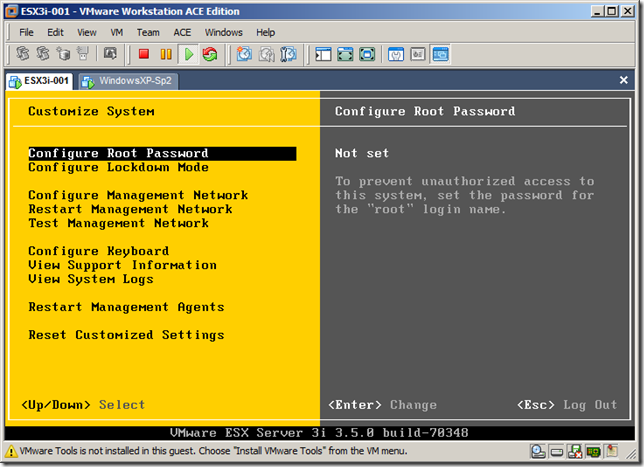
Task: Switch to the WindowsXP-Sp2 tab
Action: coord(127,80)
